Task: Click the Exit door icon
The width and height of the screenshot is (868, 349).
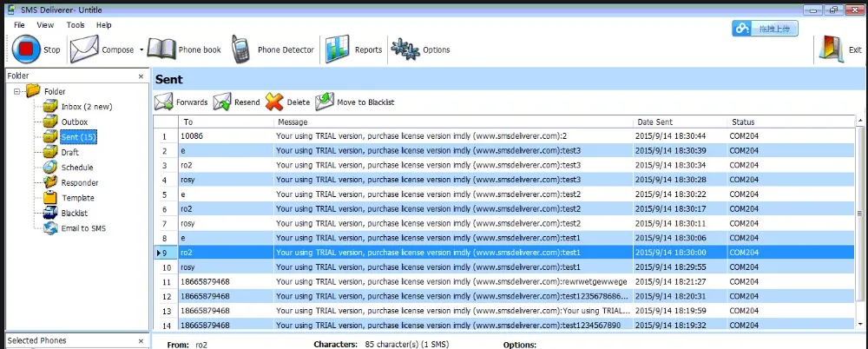Action: tap(832, 49)
